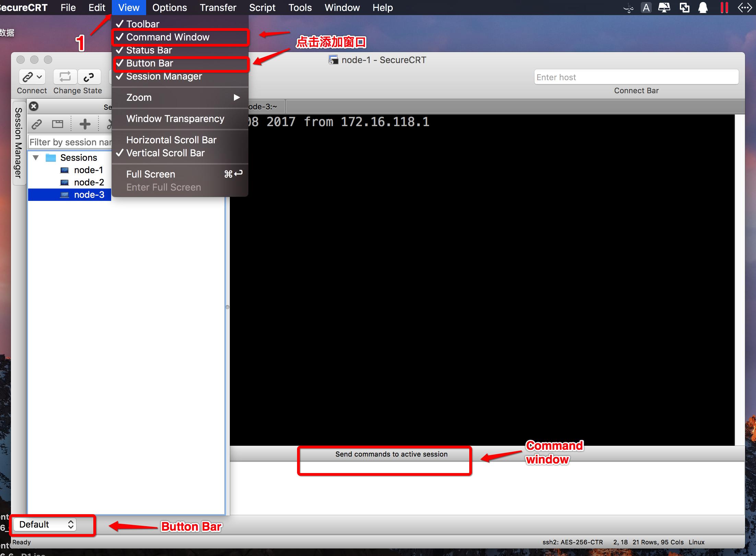This screenshot has width=756, height=556.
Task: Click the connect icon in Session Manager toolbar
Action: pos(37,124)
